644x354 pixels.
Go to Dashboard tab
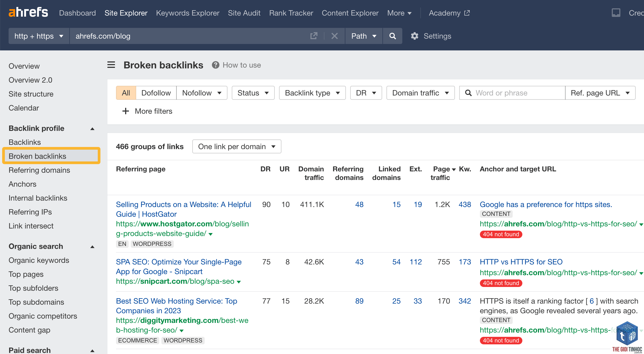click(77, 13)
